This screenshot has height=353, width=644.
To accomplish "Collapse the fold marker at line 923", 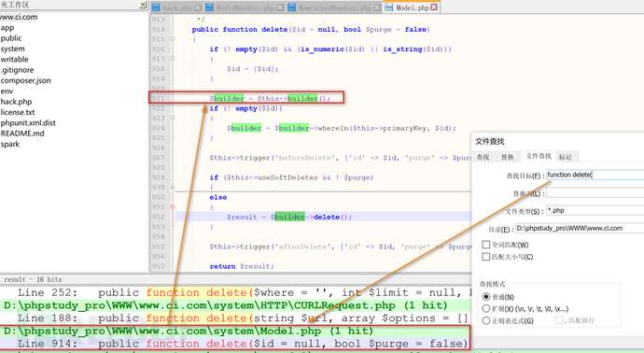I will [173, 118].
